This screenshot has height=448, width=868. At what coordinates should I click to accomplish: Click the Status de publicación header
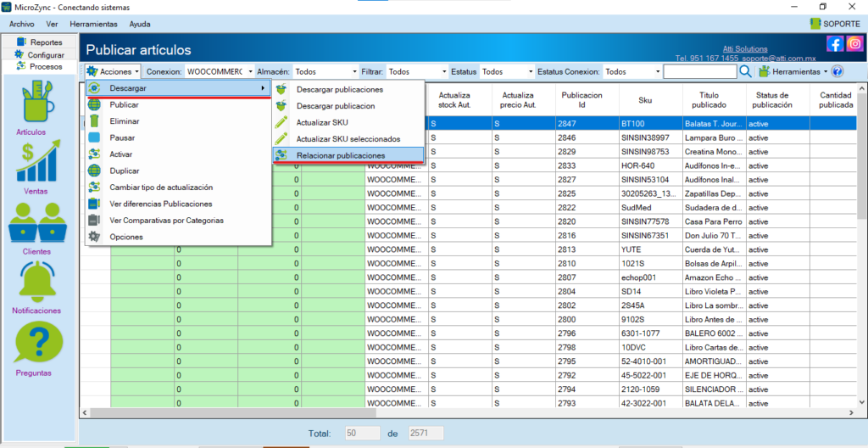coord(778,100)
